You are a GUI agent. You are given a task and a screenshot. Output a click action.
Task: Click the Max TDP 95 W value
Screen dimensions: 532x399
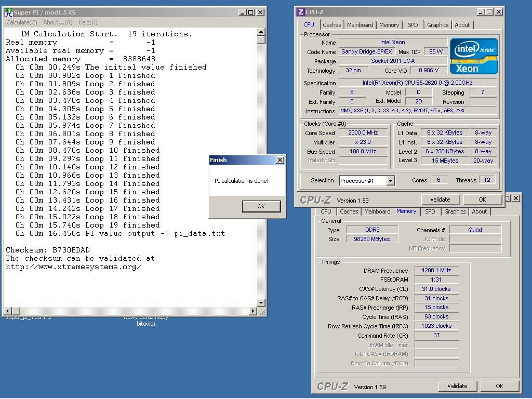436,51
